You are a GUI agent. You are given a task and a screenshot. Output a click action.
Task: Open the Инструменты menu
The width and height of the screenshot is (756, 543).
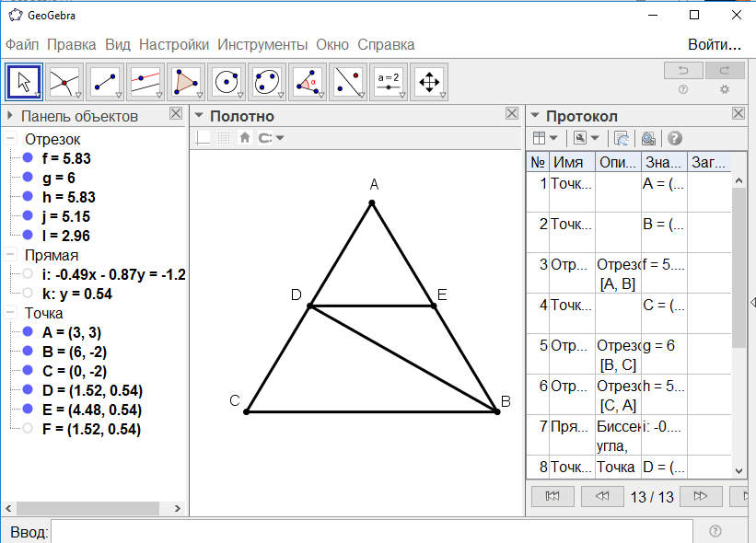tap(262, 44)
